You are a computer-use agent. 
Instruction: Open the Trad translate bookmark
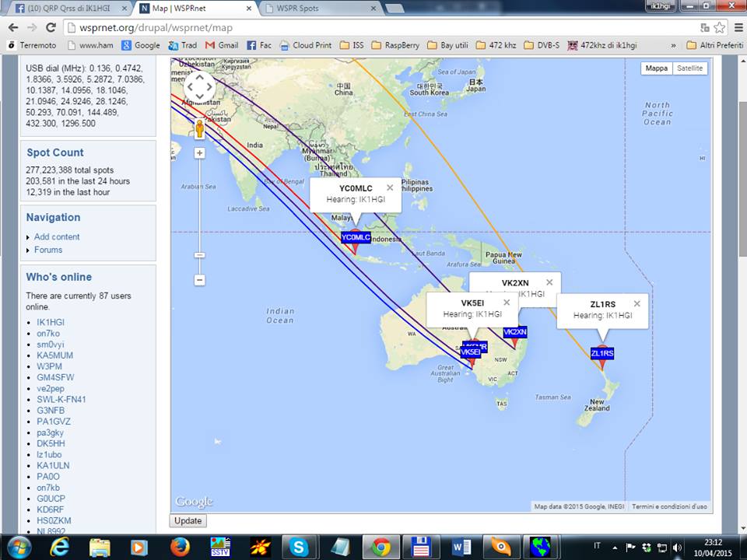point(182,45)
